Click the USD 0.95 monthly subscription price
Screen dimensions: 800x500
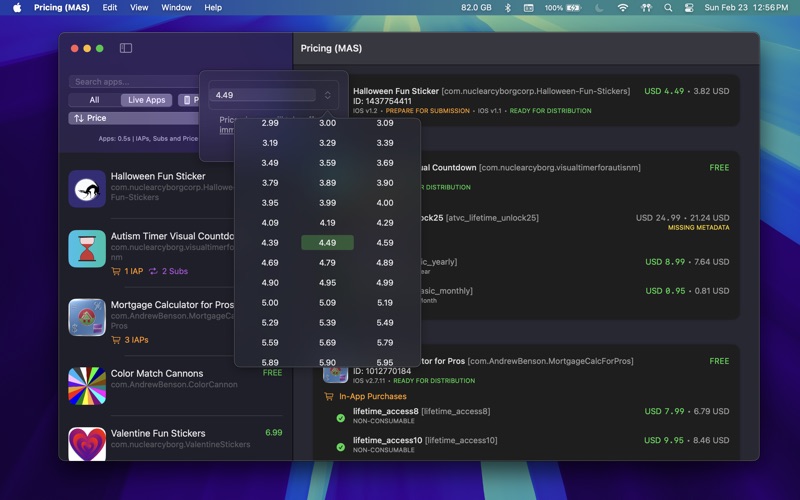pyautogui.click(x=665, y=291)
